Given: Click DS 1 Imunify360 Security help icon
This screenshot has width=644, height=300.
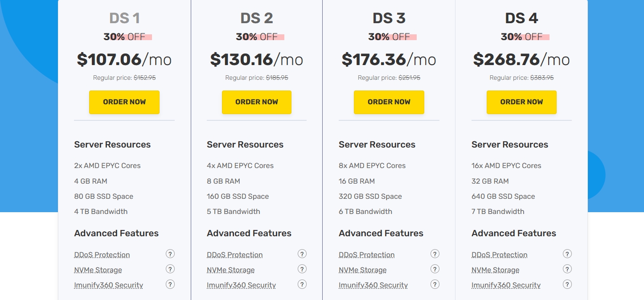Looking at the screenshot, I should coord(170,284).
